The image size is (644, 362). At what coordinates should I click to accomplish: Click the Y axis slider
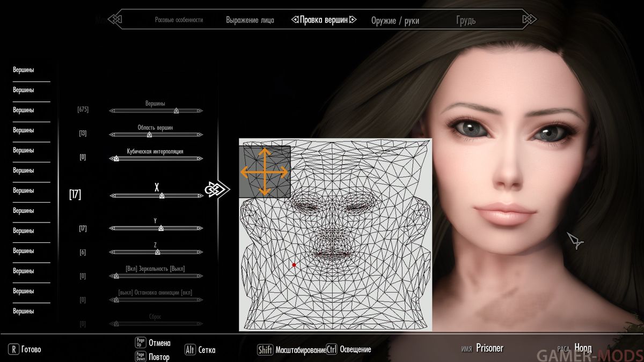[x=156, y=228]
